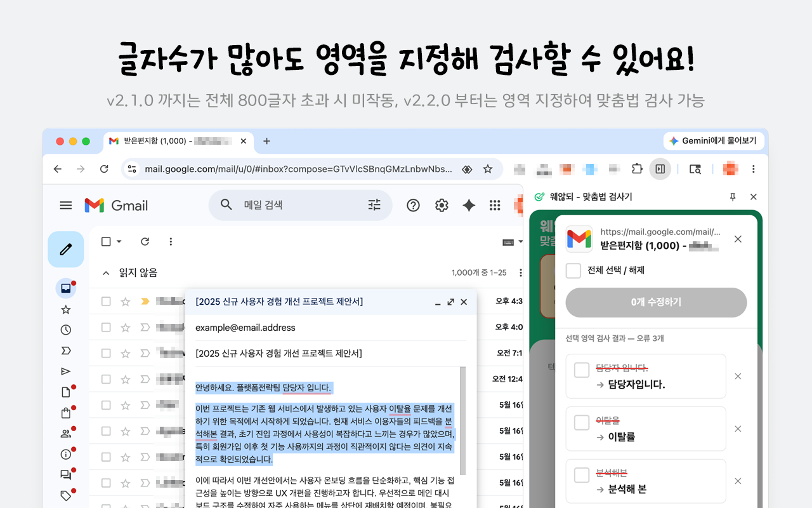Click the Gmail compose pencil button

(66, 250)
